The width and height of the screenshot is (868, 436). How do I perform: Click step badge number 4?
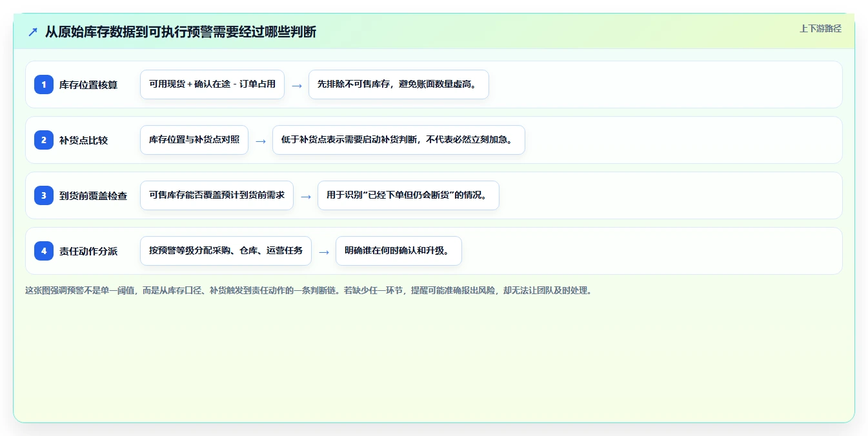click(44, 251)
